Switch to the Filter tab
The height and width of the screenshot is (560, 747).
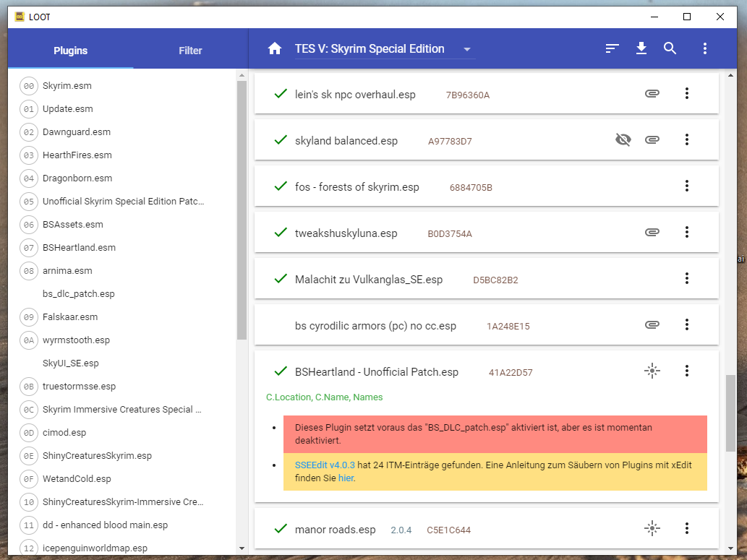point(190,51)
